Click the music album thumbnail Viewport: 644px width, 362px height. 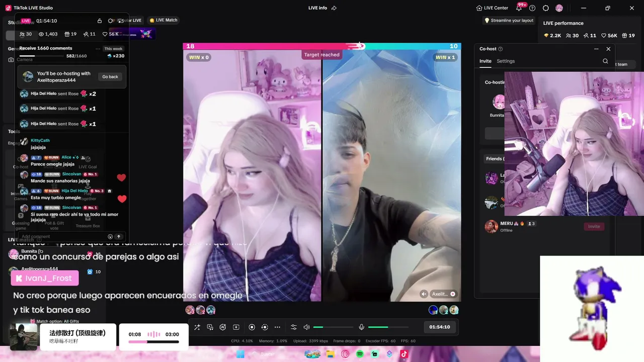tap(24, 337)
